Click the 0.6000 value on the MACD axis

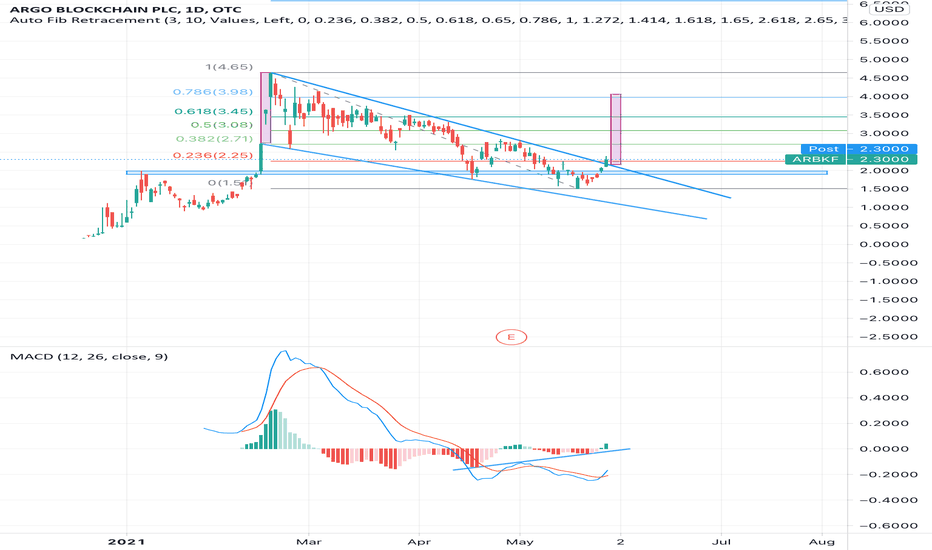click(x=884, y=372)
